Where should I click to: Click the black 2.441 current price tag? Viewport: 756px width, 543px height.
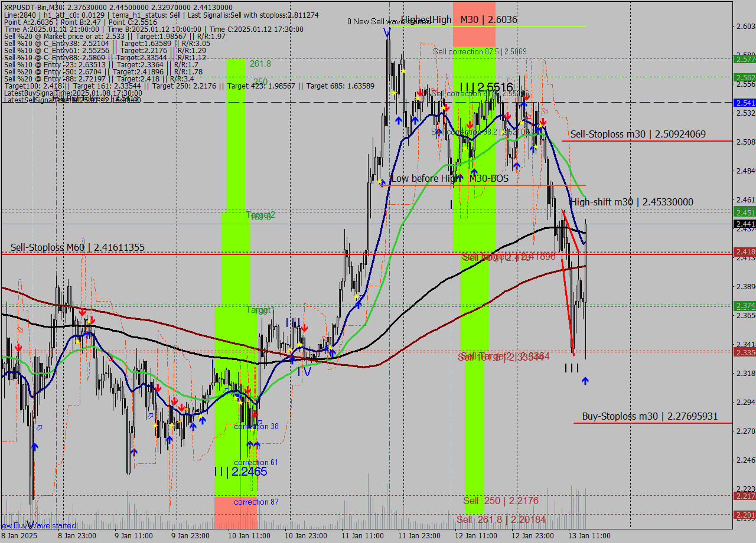tap(744, 224)
